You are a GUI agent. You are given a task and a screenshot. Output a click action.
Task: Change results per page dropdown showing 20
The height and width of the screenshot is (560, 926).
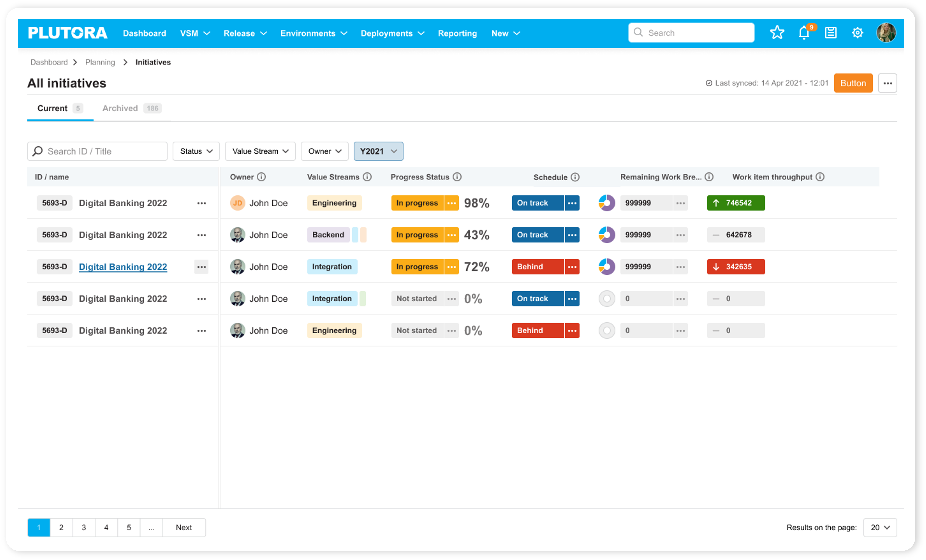[880, 527]
